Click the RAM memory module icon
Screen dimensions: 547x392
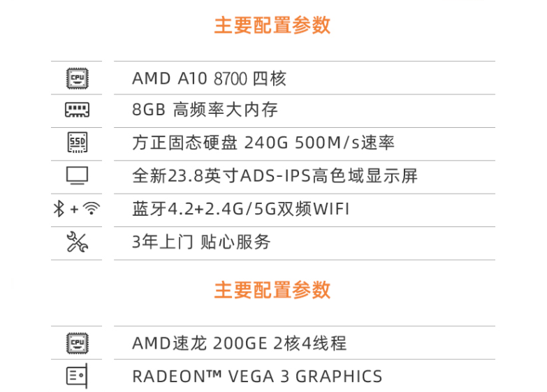(x=77, y=110)
